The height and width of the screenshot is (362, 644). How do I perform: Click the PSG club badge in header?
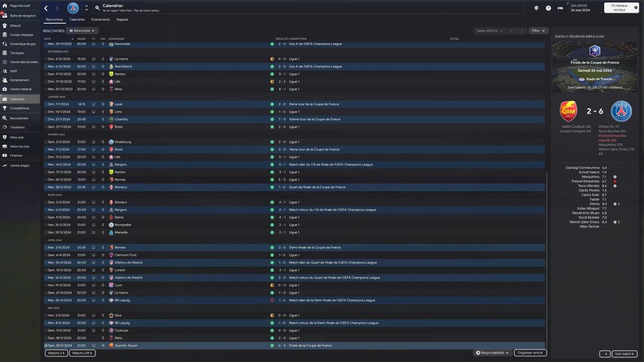[x=73, y=8]
